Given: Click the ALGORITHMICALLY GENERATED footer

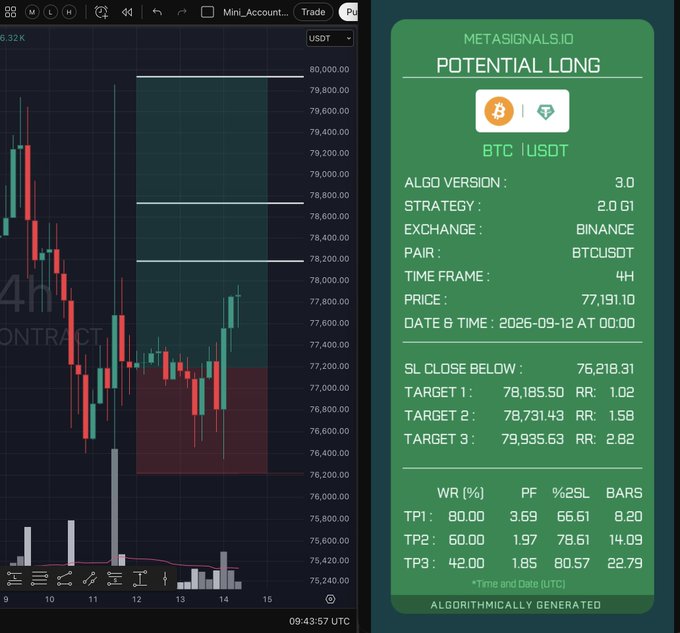Looking at the screenshot, I should (x=516, y=605).
